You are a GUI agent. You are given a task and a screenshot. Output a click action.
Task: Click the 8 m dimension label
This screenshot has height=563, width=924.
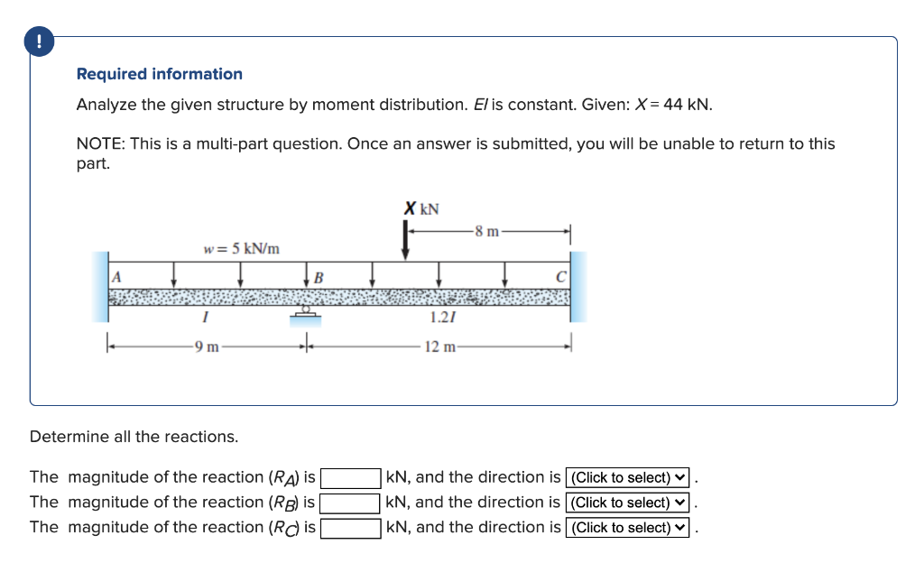(487, 228)
